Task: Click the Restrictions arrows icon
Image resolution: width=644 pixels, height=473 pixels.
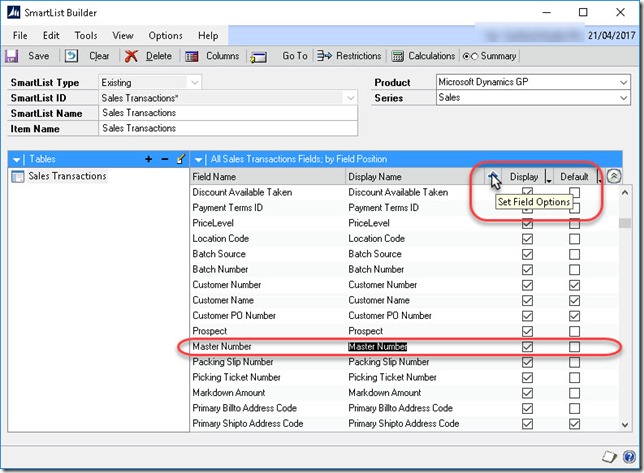Action: (x=324, y=55)
